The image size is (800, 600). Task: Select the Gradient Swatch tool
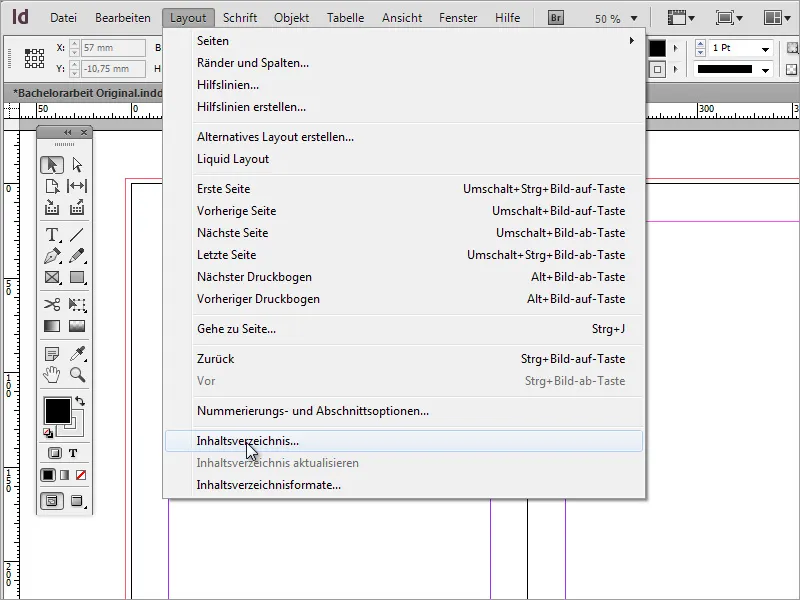(52, 326)
